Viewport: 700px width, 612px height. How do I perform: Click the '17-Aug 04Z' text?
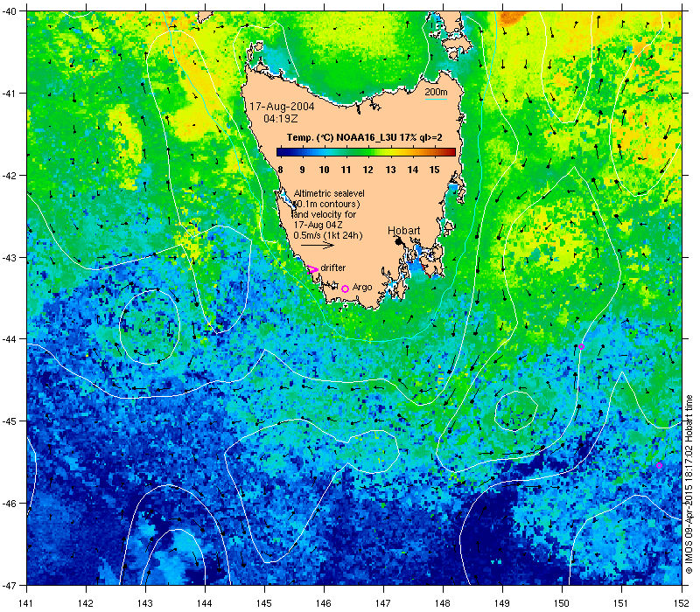click(x=318, y=225)
